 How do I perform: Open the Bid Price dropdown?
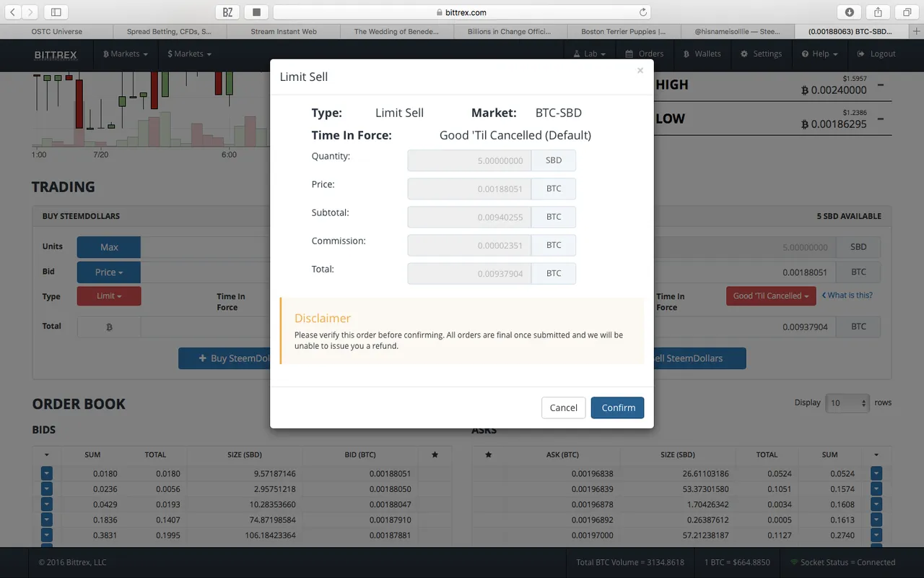tap(109, 272)
